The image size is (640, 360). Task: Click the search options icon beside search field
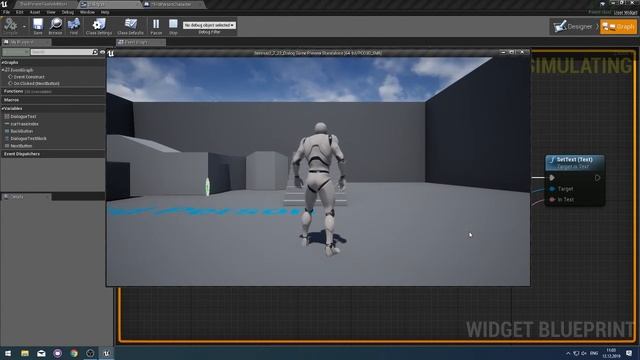point(95,52)
